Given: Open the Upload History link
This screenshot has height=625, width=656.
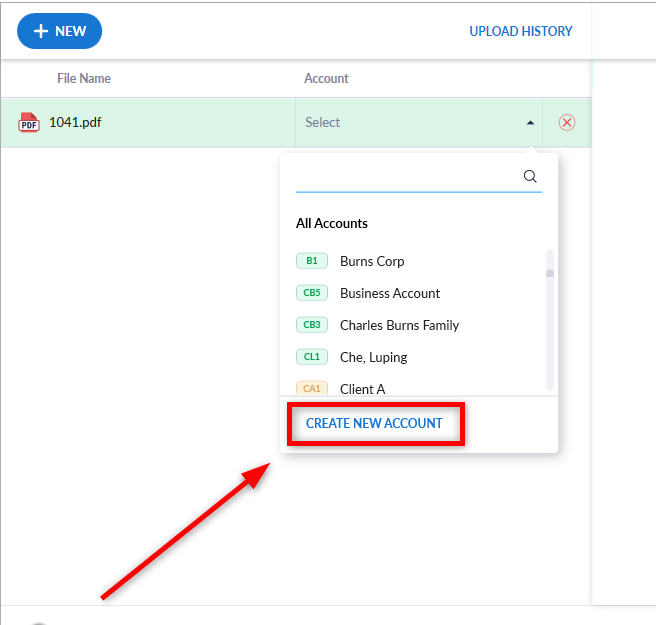Looking at the screenshot, I should [521, 32].
